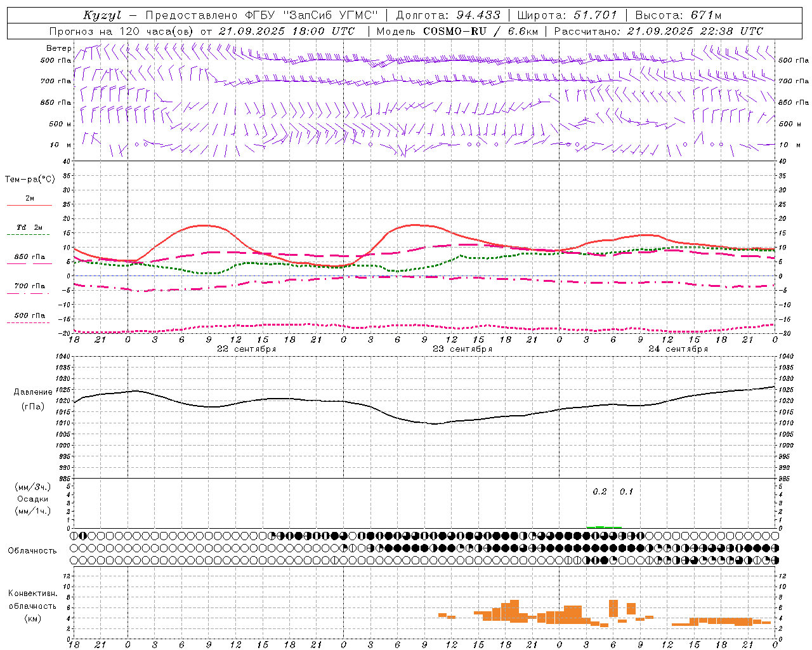Click the "(мм/3ч.)" precipitation unit label
This screenshot has width=812, height=650.
click(x=33, y=487)
